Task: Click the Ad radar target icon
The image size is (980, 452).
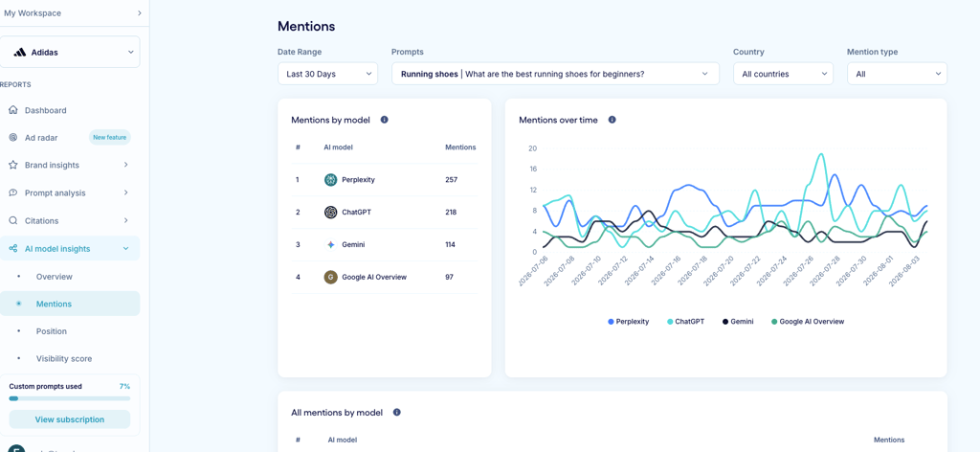Action: [13, 138]
